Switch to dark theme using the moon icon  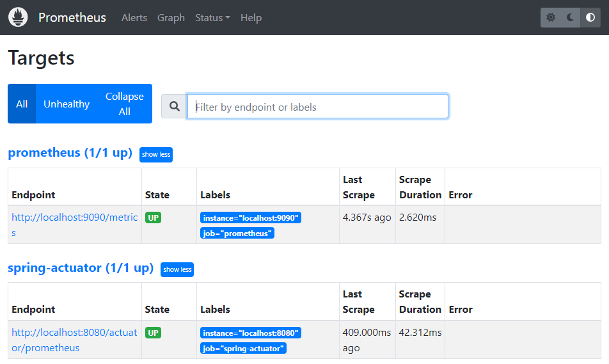tap(570, 17)
